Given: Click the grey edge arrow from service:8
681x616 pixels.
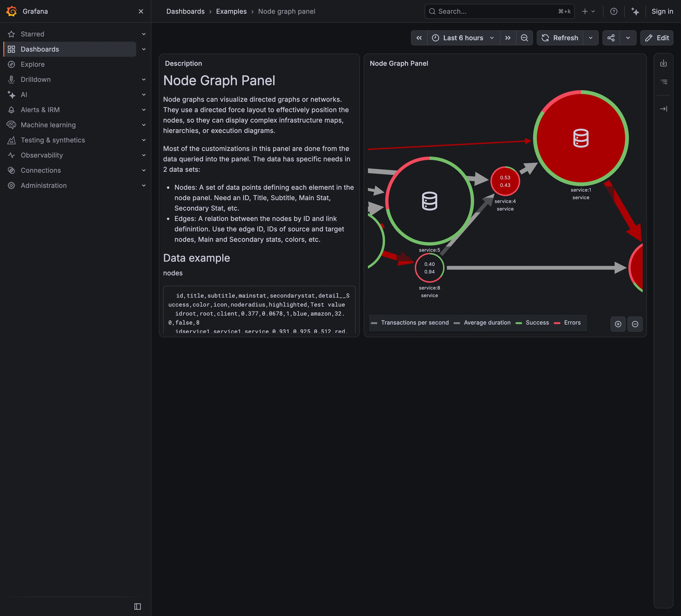Looking at the screenshot, I should click(x=537, y=268).
